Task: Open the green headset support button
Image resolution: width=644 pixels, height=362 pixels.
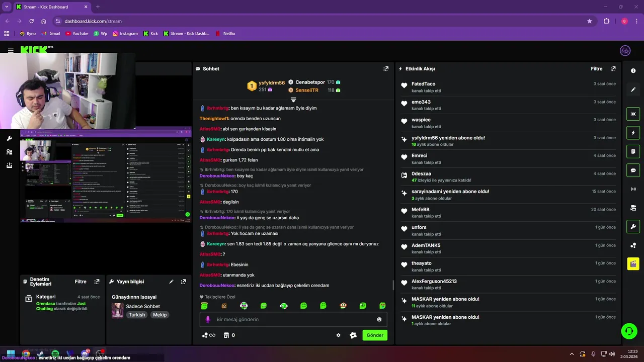Action: tap(629, 331)
